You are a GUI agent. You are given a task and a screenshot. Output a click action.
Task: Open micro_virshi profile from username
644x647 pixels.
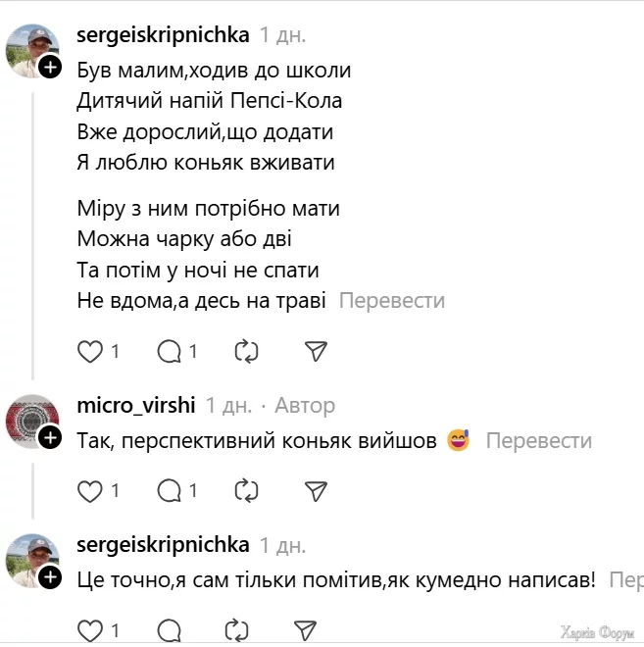[135, 405]
